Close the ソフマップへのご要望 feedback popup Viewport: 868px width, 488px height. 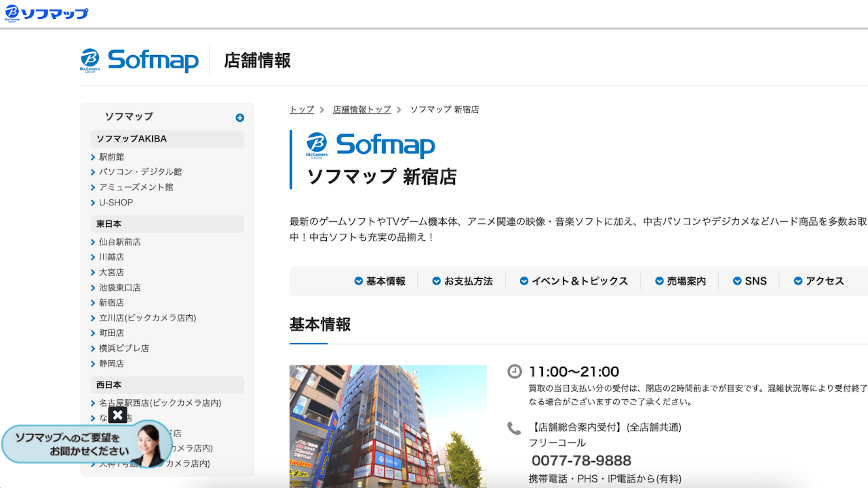(x=118, y=415)
